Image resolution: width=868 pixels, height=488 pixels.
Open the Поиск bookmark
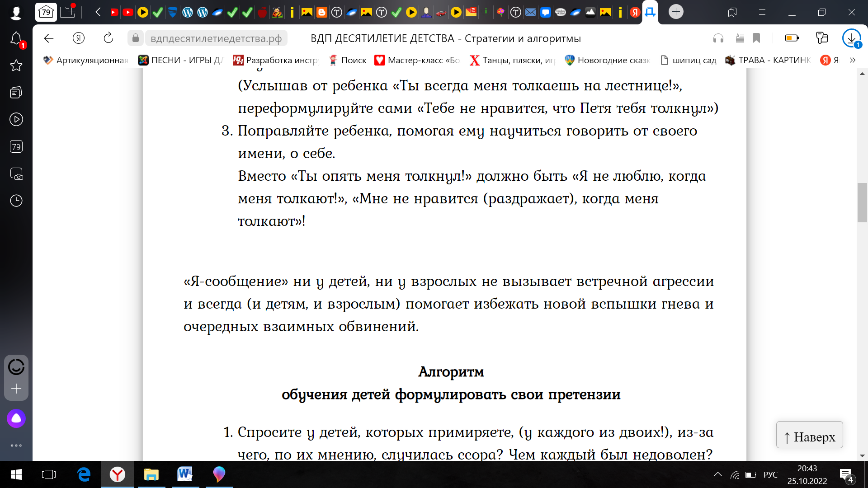coord(347,60)
